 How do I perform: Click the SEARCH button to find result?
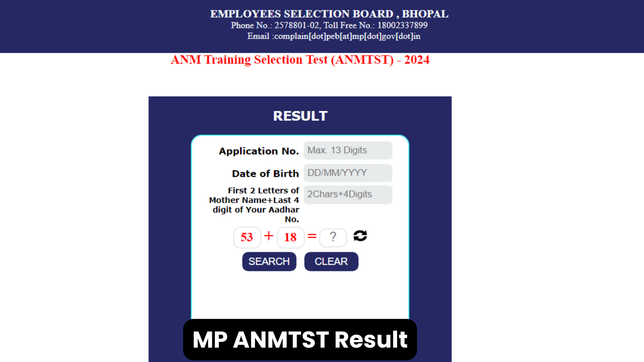269,261
